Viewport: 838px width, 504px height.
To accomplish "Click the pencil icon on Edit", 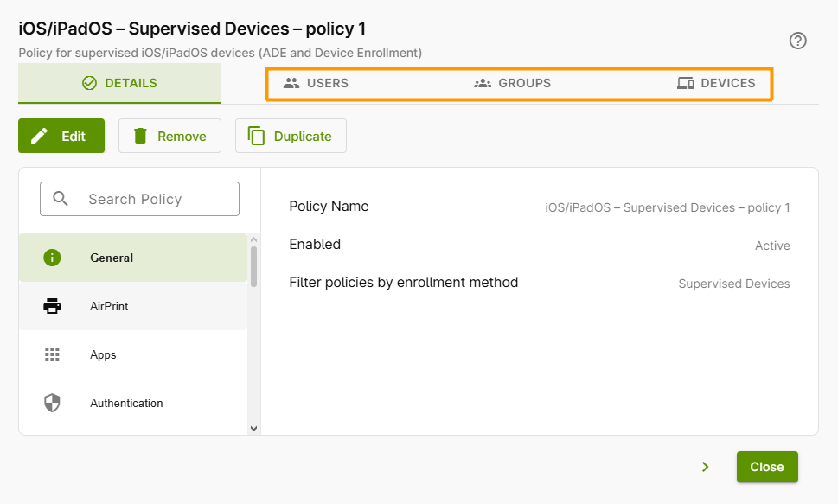I will 39,136.
